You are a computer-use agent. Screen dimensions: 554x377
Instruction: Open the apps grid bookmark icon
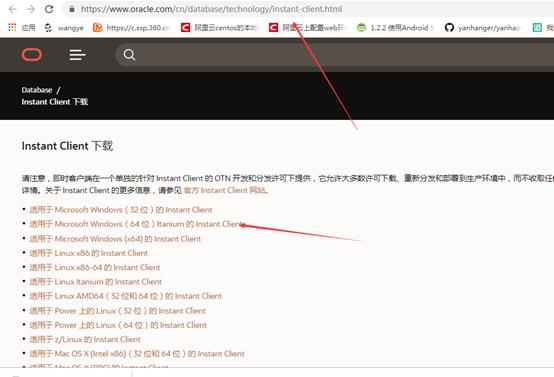pyautogui.click(x=12, y=28)
